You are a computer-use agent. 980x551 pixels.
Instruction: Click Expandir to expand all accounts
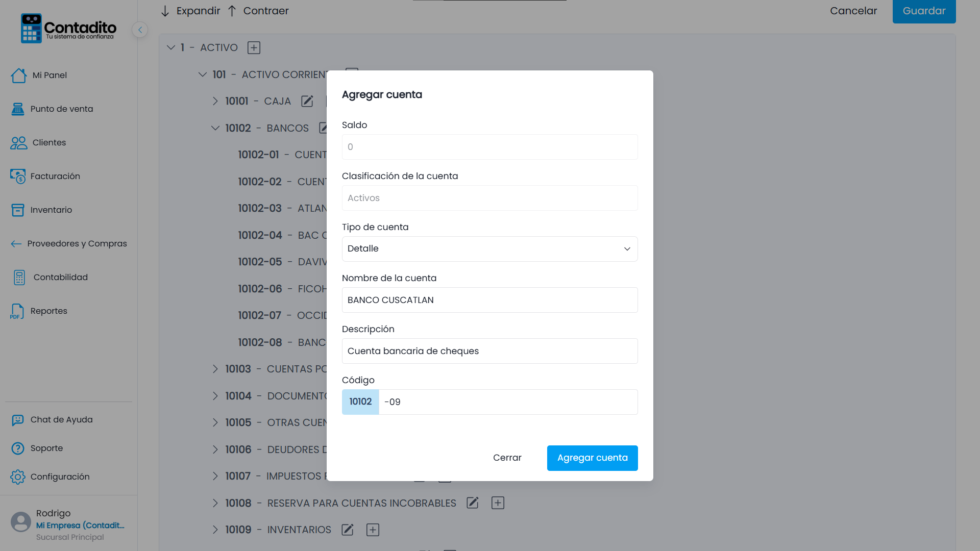pos(190,11)
